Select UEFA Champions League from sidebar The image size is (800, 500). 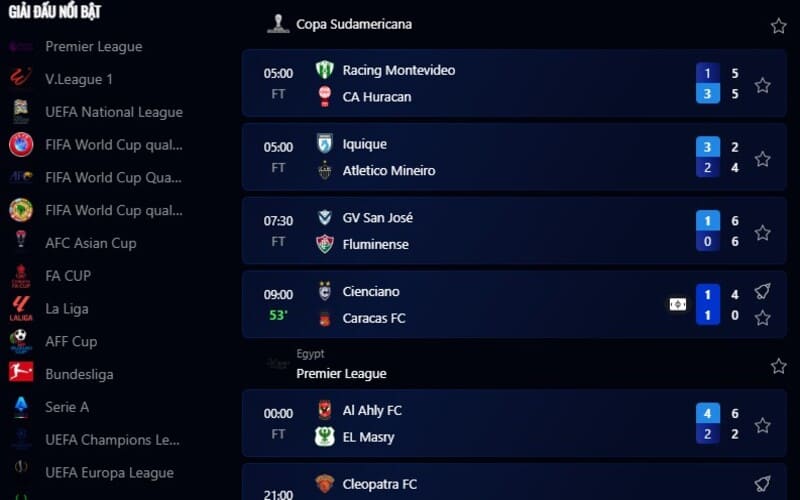tap(112, 440)
